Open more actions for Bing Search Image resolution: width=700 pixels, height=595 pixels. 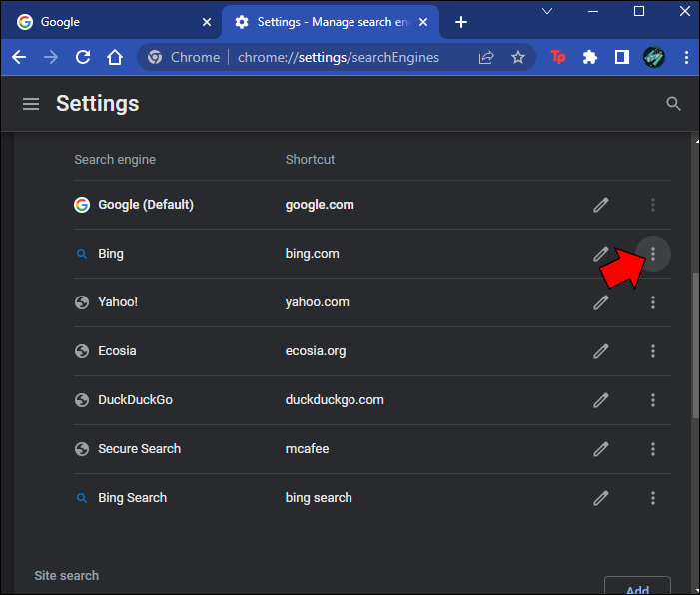[x=653, y=498]
